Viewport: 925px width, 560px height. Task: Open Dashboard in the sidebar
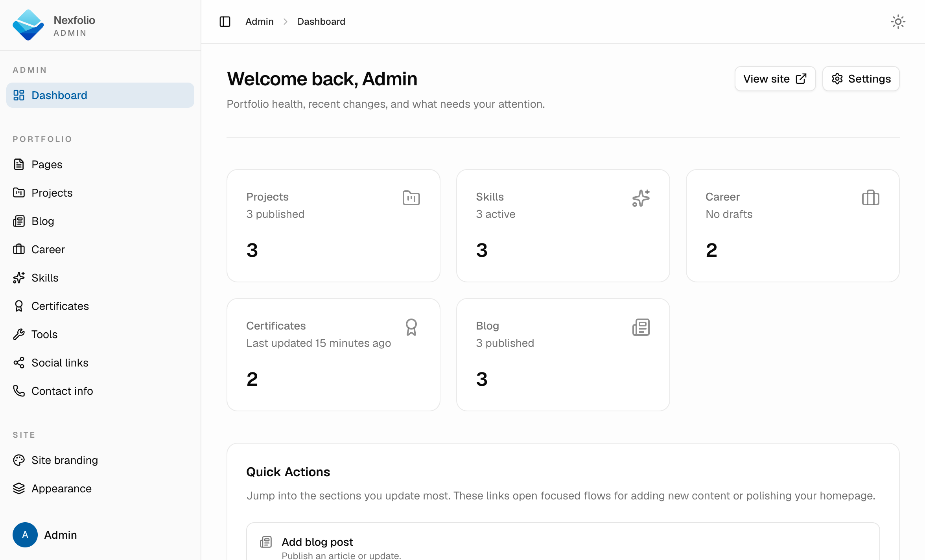(100, 95)
